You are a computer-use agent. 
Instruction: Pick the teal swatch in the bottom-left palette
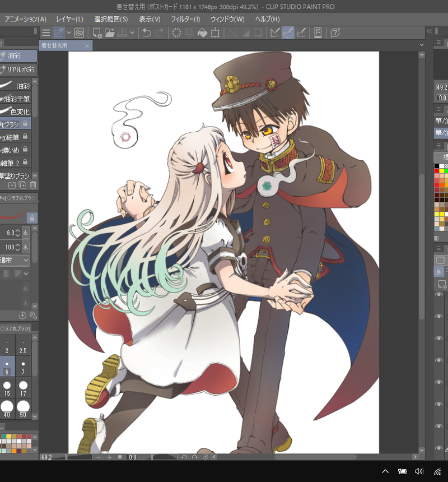(x=3, y=437)
